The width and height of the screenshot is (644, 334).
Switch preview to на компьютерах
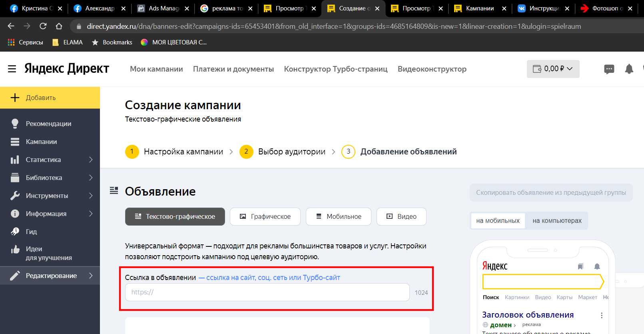pyautogui.click(x=557, y=220)
